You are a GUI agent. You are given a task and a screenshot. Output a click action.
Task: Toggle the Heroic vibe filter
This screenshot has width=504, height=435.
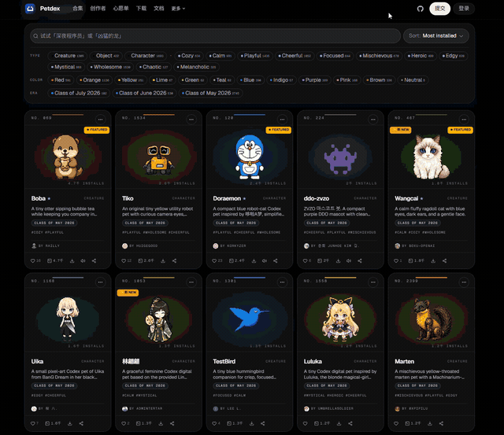tap(421, 56)
